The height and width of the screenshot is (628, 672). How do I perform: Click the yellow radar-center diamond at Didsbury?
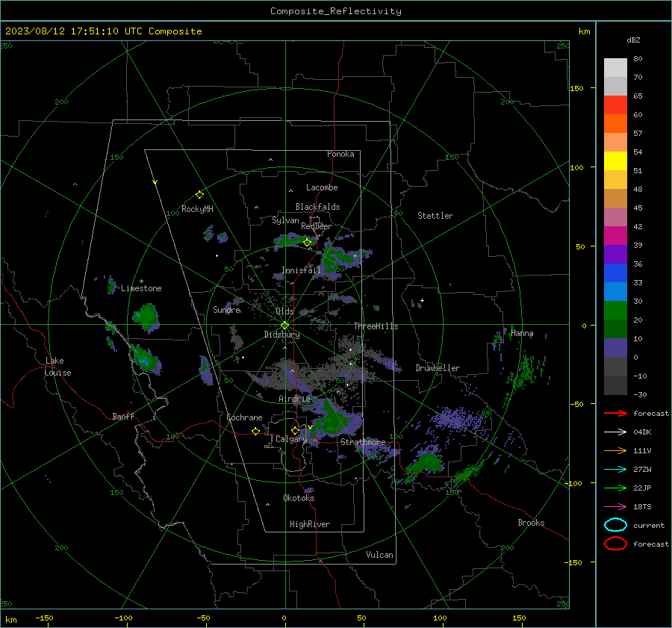click(284, 326)
